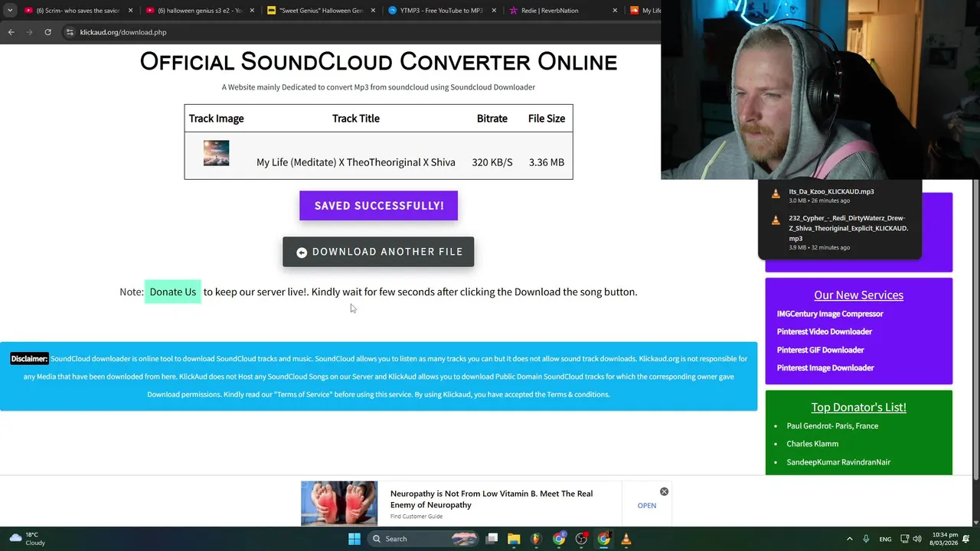Open the weather widget showing 18°C Cloudy

(x=27, y=539)
